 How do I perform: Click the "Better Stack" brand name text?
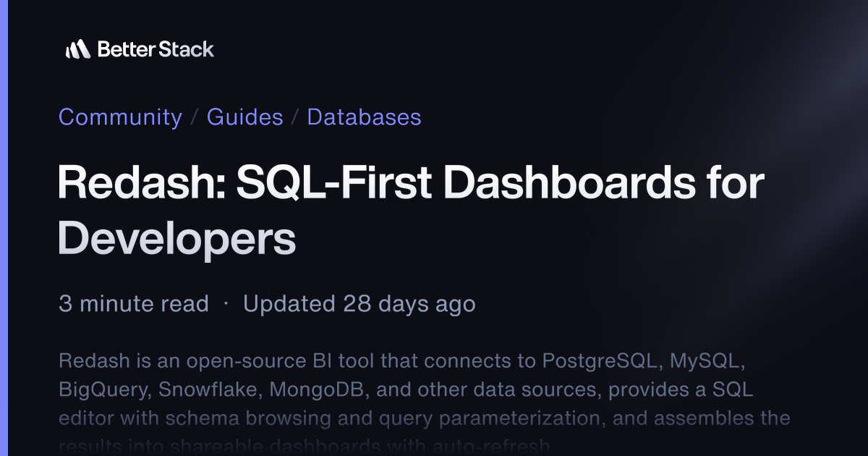point(156,49)
